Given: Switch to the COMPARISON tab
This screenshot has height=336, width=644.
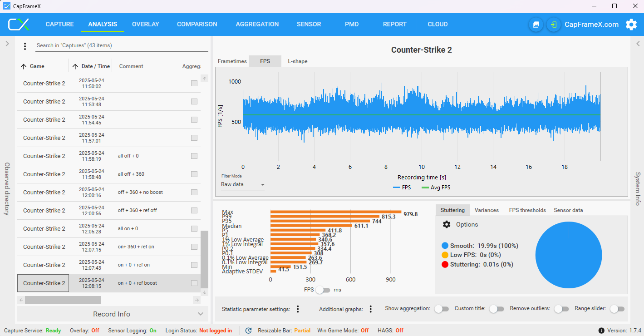Looking at the screenshot, I should coord(197,25).
